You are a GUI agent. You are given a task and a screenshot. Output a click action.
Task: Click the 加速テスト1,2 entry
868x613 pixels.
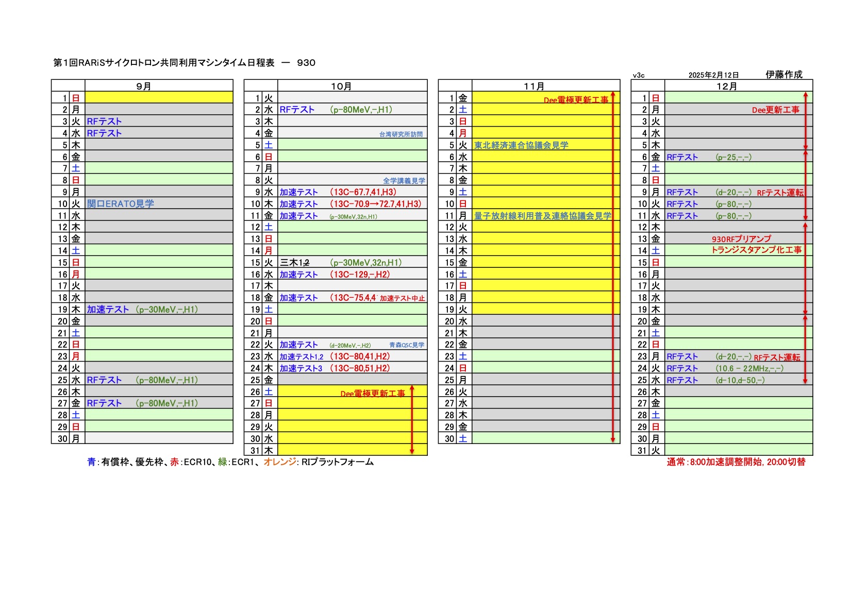[x=302, y=357]
